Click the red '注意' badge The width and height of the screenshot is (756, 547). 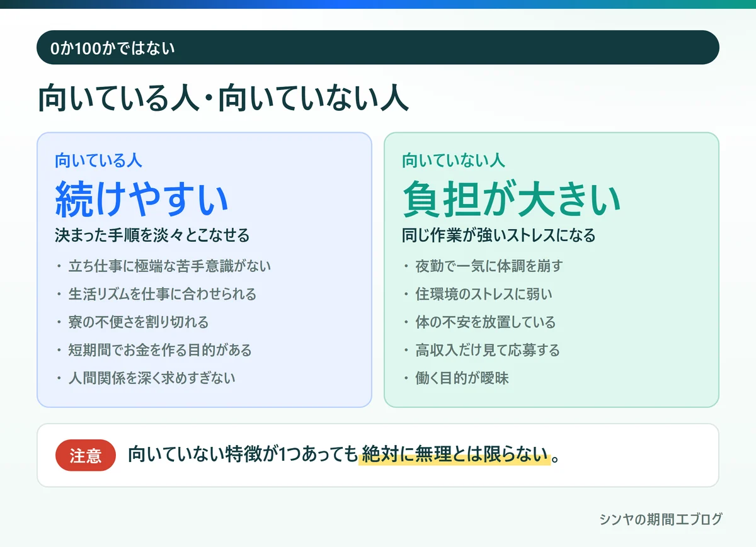(86, 455)
